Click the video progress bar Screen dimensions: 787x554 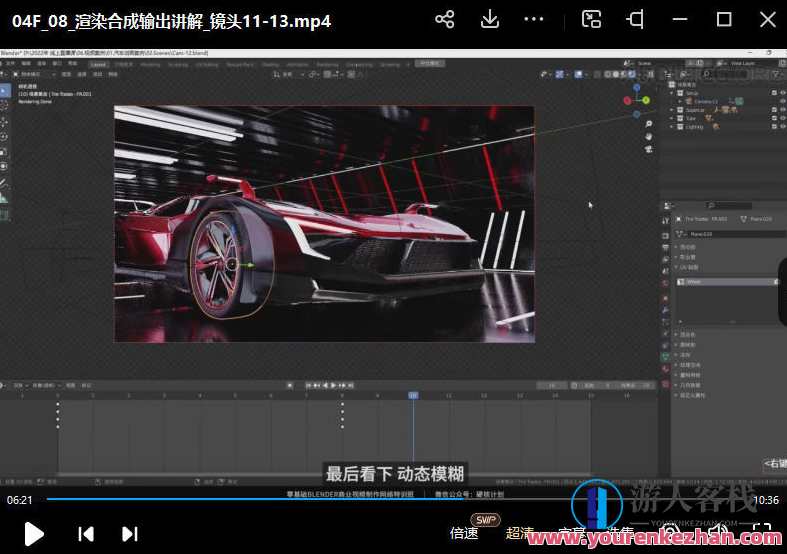(x=399, y=499)
